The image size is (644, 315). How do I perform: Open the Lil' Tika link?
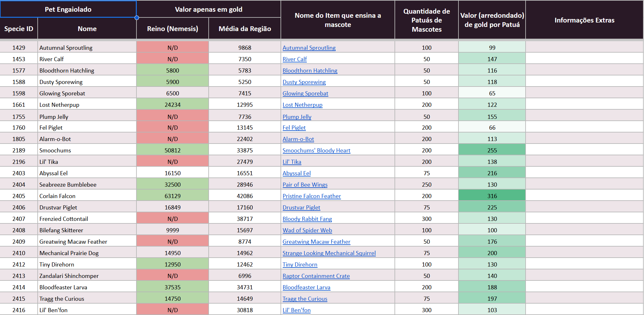292,162
